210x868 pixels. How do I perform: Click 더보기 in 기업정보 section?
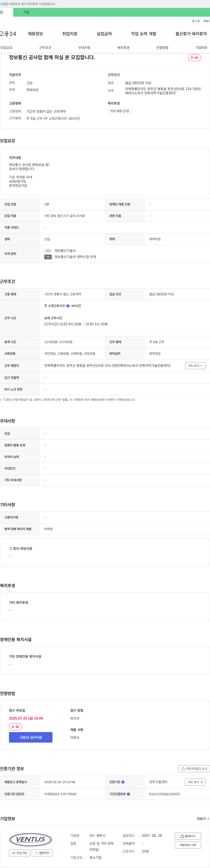(x=203, y=819)
